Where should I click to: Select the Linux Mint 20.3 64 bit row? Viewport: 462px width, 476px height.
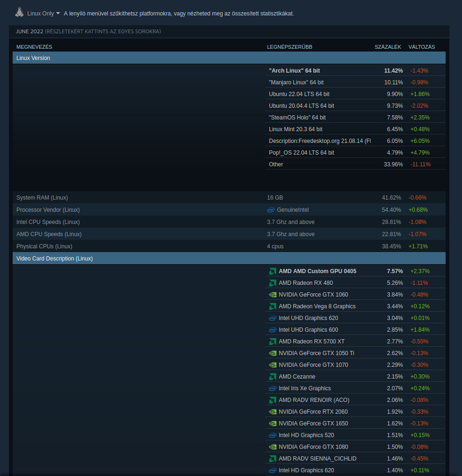coord(356,129)
